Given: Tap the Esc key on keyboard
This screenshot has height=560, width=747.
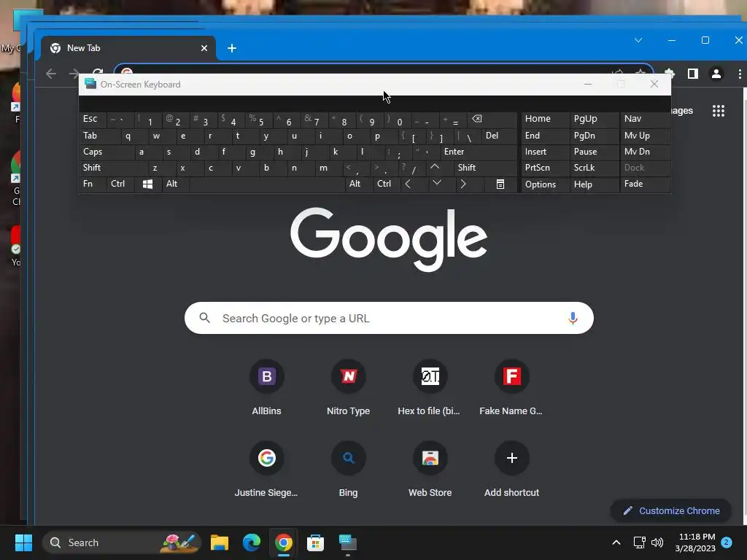Looking at the screenshot, I should pyautogui.click(x=93, y=119).
